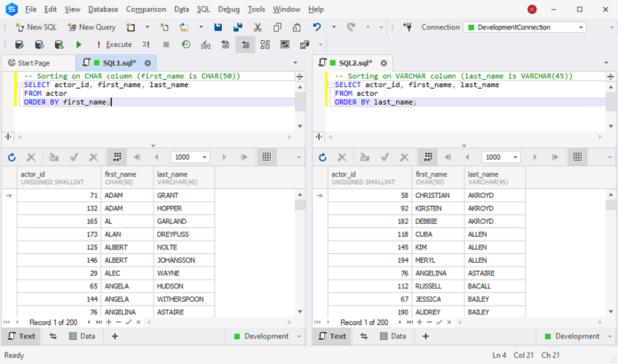Add a new view tab in left pane
The width and height of the screenshot is (618, 364).
[115, 336]
